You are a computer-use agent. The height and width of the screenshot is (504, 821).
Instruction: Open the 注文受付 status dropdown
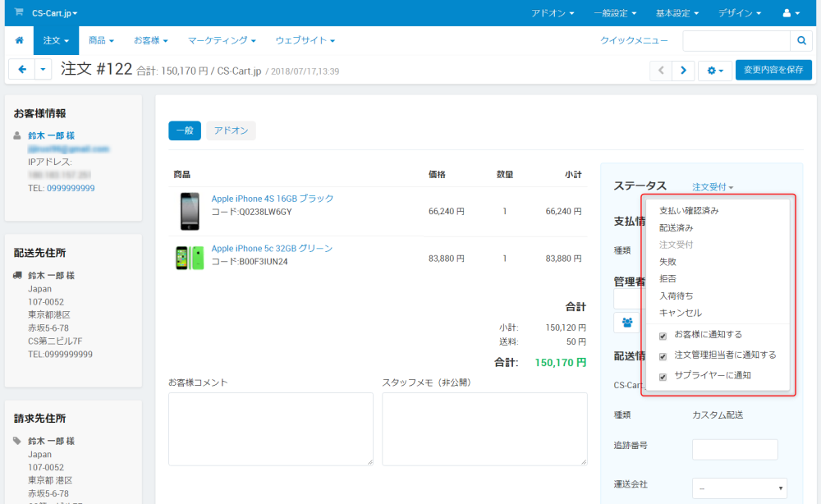(x=712, y=187)
